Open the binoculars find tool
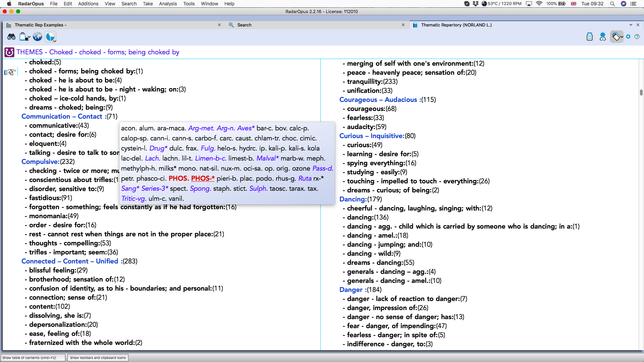This screenshot has height=362, width=644. pyautogui.click(x=11, y=37)
